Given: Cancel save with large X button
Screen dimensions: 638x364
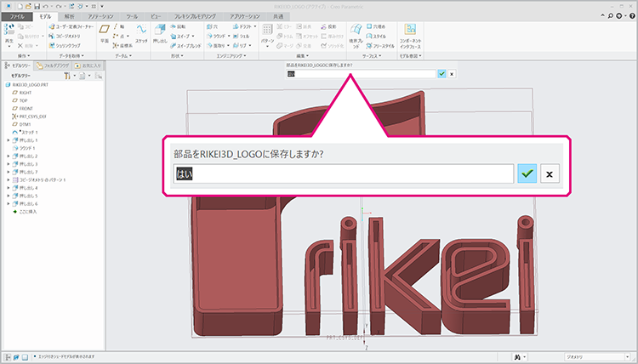Looking at the screenshot, I should click(550, 173).
